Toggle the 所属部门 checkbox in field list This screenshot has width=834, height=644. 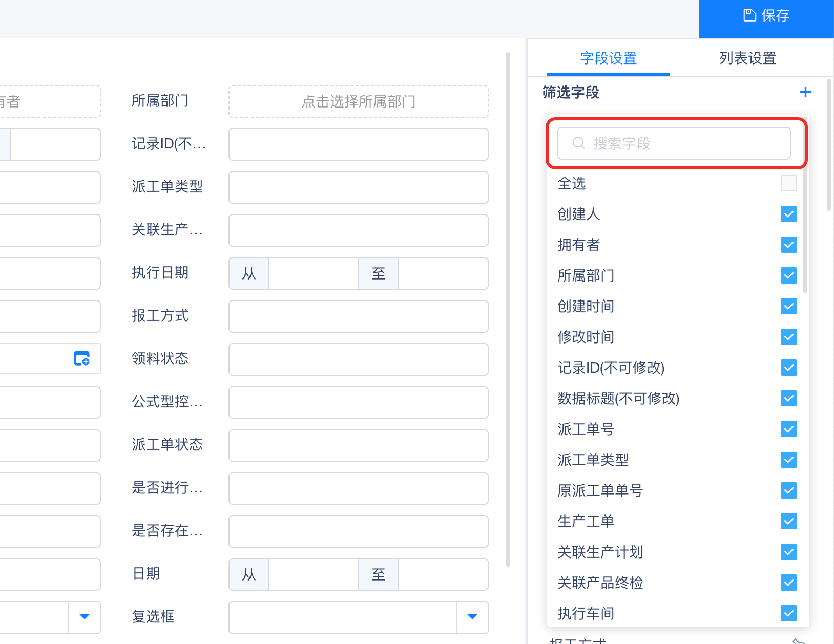789,275
